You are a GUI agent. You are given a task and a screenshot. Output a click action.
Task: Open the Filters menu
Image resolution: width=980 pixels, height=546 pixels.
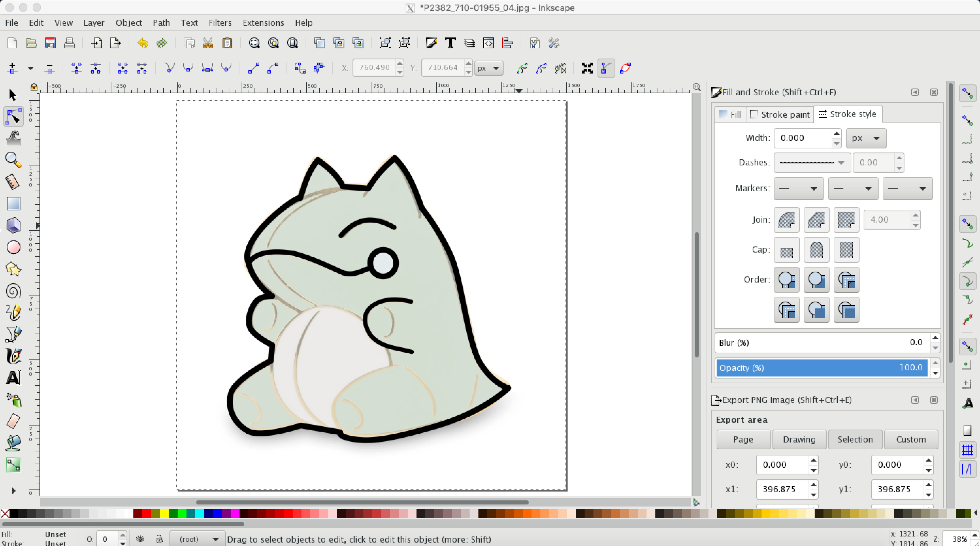tap(220, 23)
